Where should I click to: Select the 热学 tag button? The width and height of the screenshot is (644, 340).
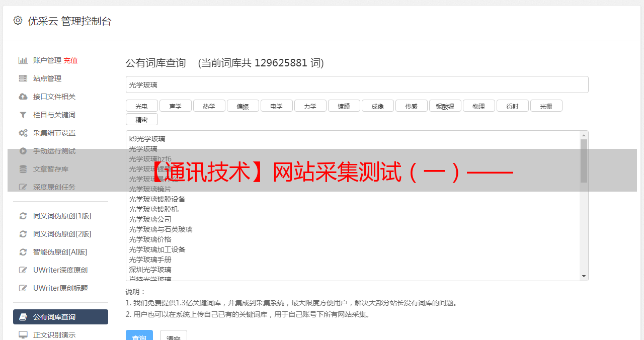click(209, 106)
